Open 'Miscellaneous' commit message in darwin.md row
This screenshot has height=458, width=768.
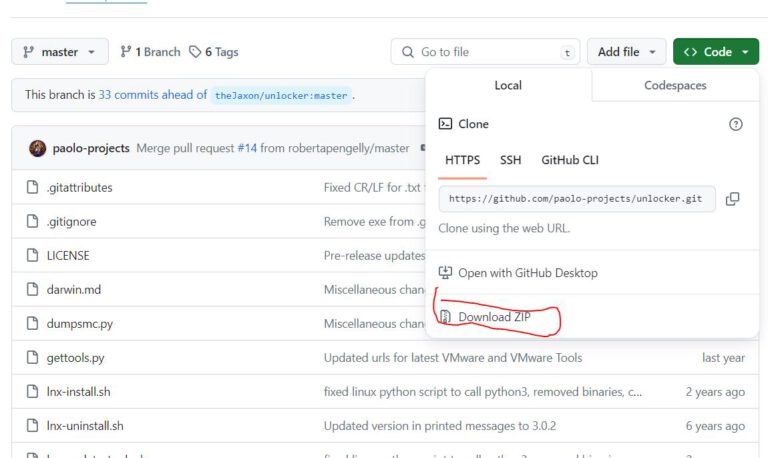click(x=375, y=290)
